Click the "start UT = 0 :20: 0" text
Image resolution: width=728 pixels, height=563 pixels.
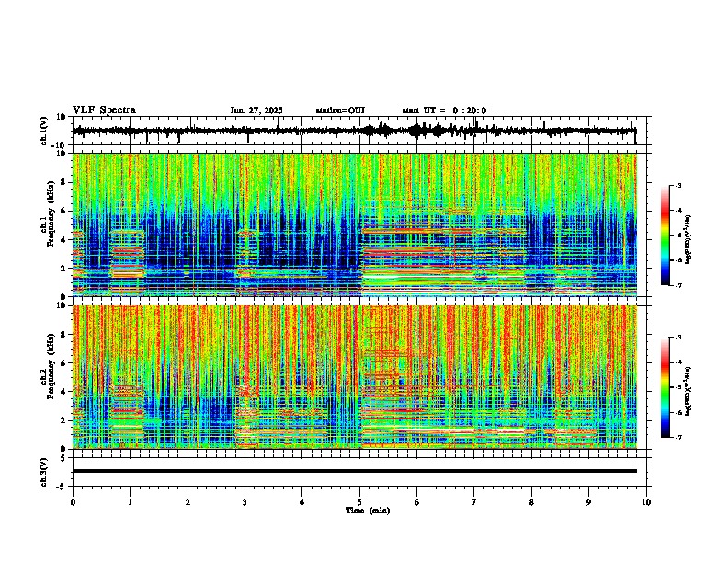[x=444, y=110]
